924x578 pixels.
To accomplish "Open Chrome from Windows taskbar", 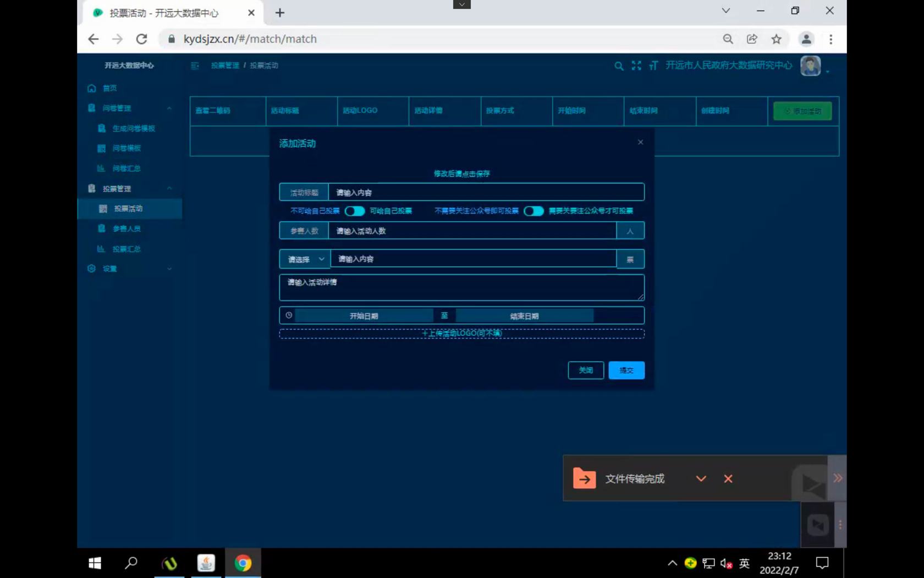I will 243,563.
